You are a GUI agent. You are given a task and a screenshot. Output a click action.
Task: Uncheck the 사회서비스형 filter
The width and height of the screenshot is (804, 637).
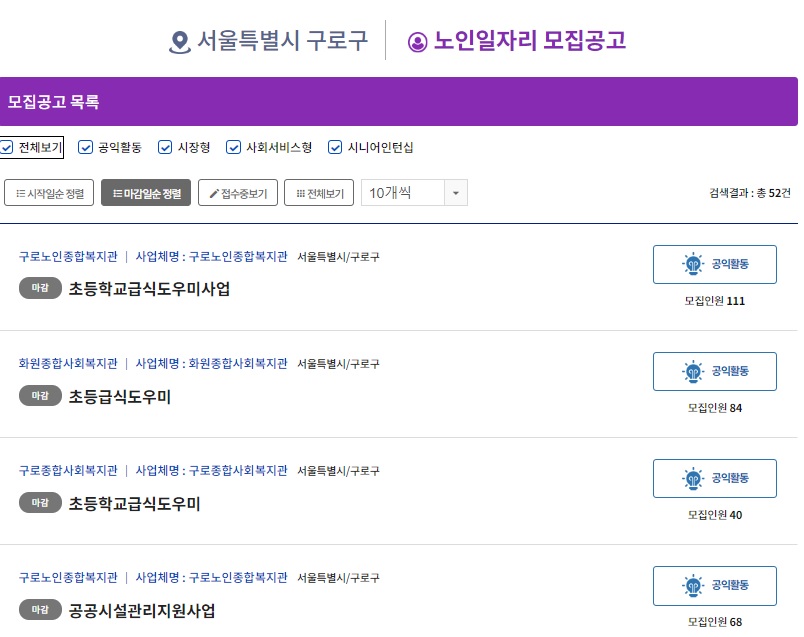[x=233, y=148]
